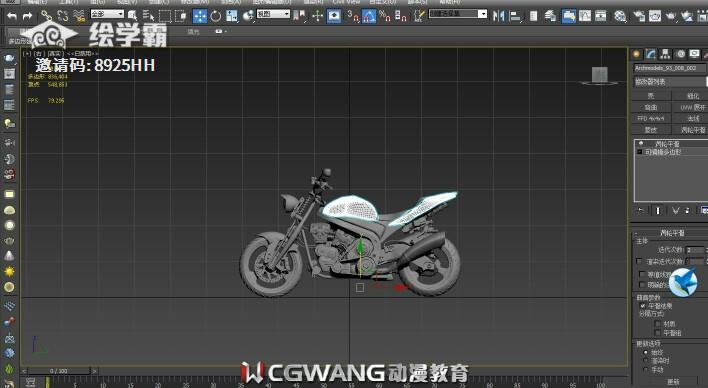The width and height of the screenshot is (708, 388).
Task: Add the FFD 4x4x4 modifier button
Action: tap(651, 118)
